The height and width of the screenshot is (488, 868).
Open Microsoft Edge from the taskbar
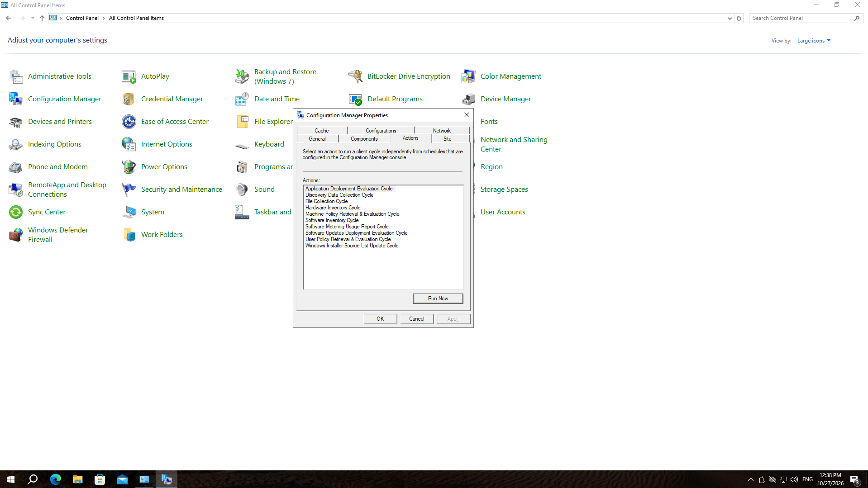point(55,479)
